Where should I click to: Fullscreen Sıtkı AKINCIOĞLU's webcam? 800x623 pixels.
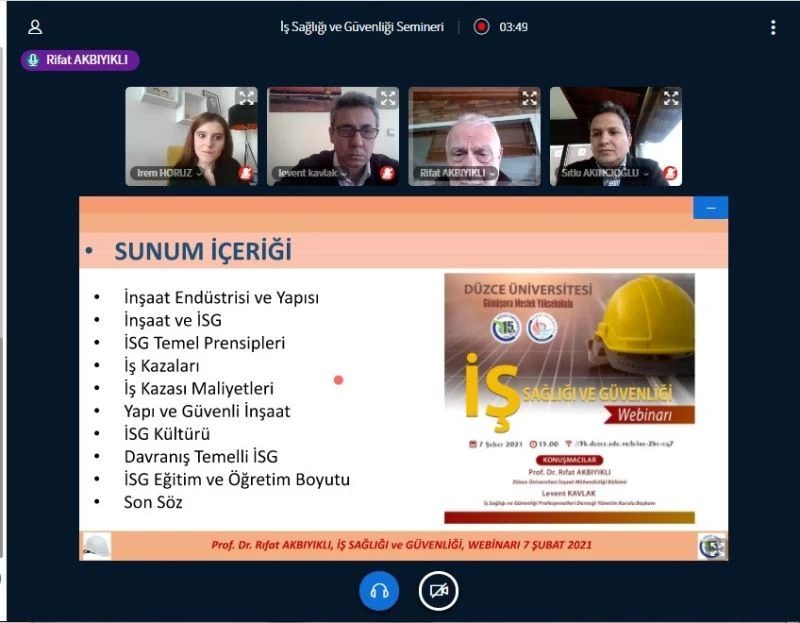tap(671, 98)
